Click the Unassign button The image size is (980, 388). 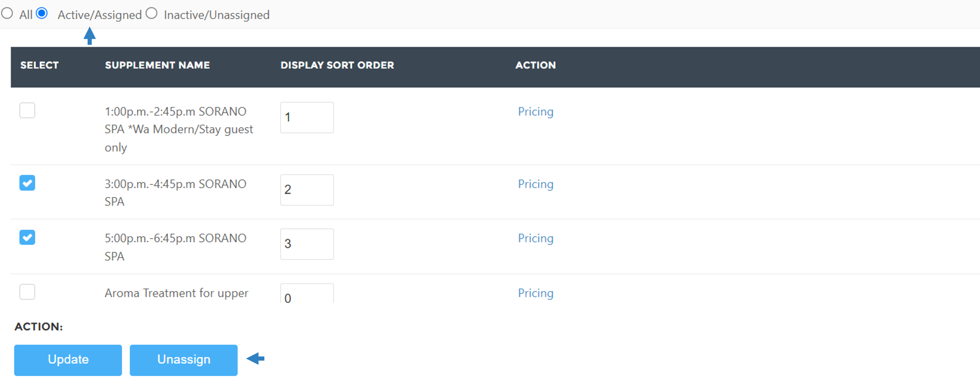(x=184, y=360)
